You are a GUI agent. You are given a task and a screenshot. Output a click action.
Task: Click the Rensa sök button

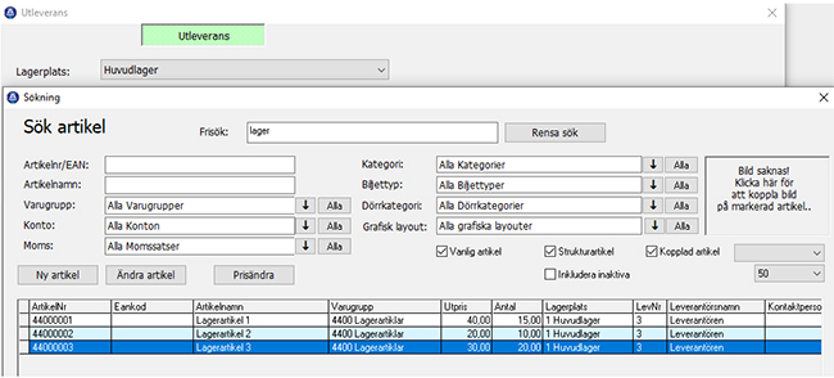click(555, 133)
